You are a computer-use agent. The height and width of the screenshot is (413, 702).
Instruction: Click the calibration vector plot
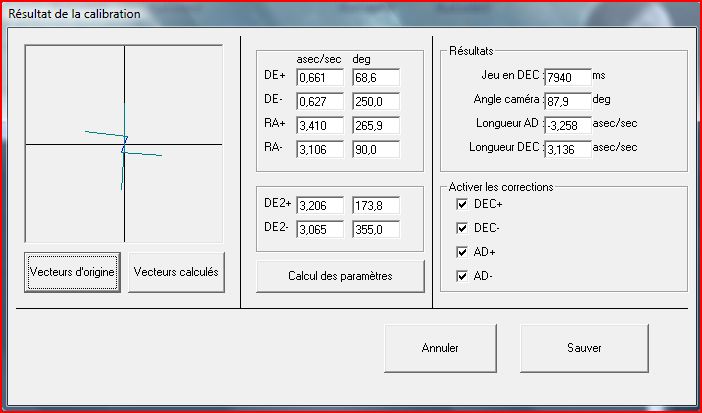click(x=124, y=144)
